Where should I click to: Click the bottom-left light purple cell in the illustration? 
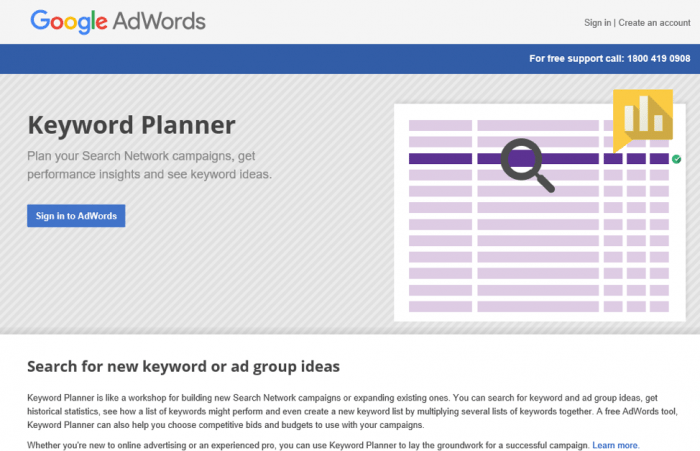point(440,306)
